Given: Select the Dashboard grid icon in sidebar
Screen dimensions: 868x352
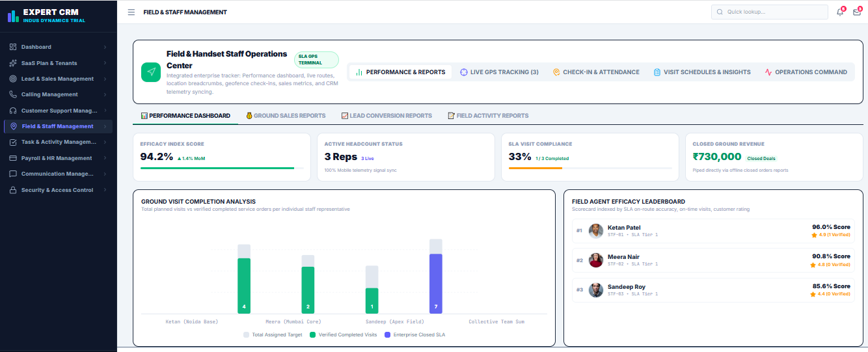Looking at the screenshot, I should 14,47.
